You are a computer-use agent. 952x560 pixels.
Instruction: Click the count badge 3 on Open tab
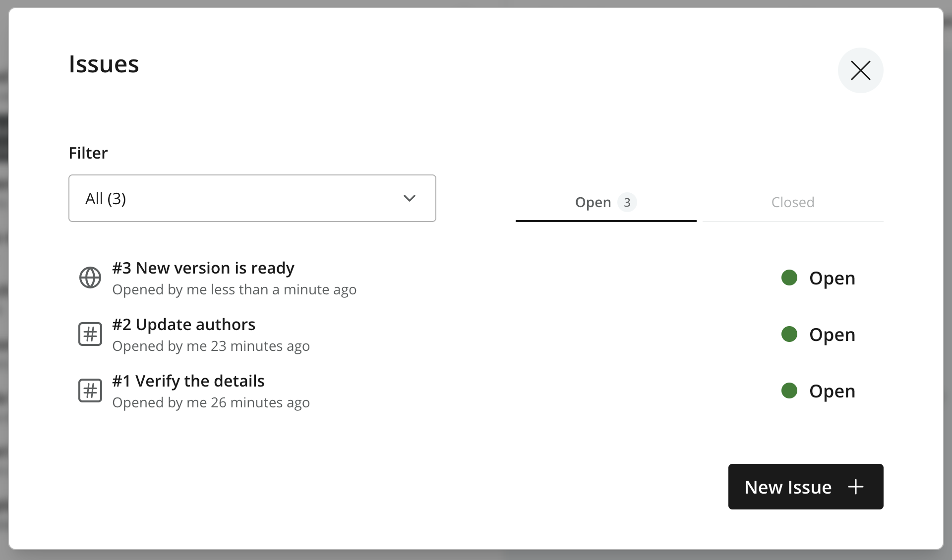(x=627, y=202)
